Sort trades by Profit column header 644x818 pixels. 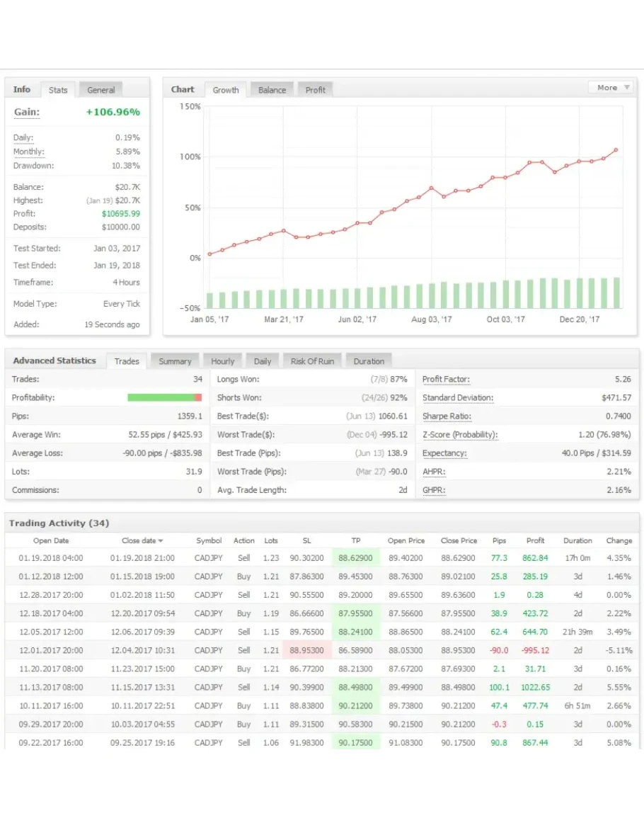536,541
